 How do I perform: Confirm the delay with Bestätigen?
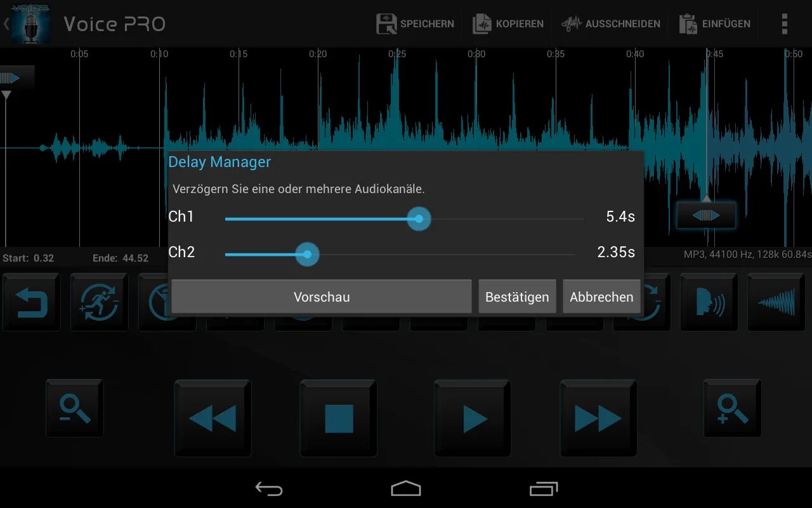(517, 297)
